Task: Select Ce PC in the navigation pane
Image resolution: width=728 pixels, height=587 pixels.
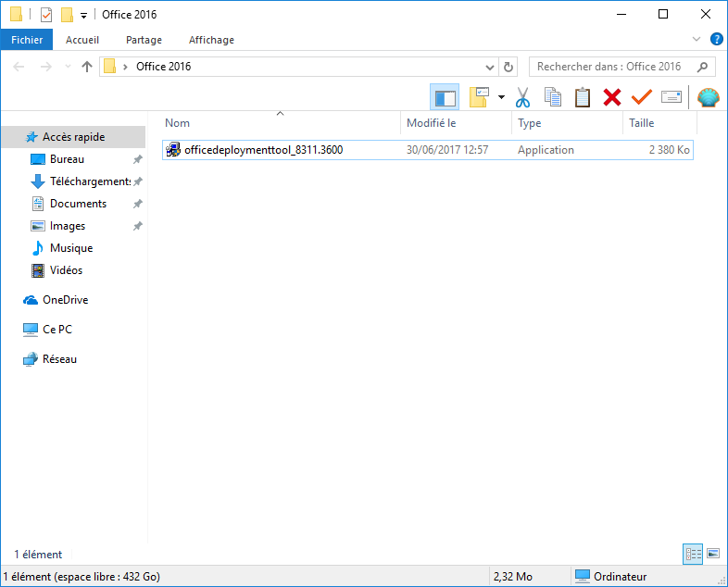Action: click(x=57, y=330)
